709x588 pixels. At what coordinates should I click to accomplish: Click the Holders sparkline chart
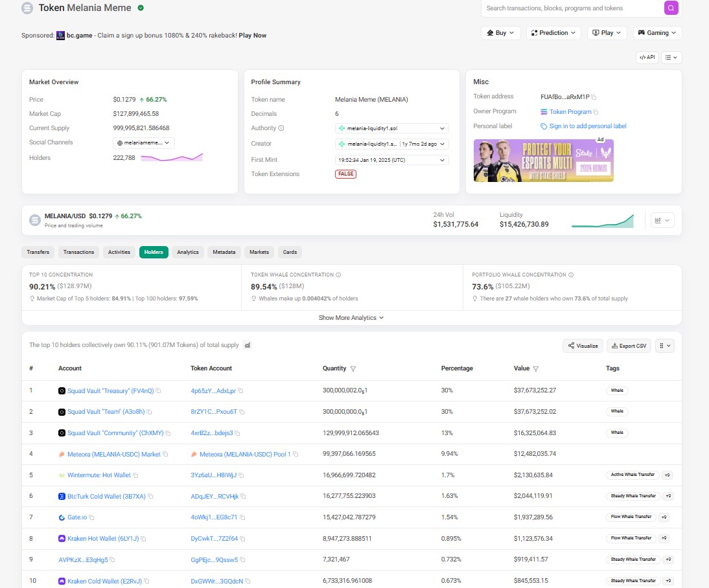tap(172, 157)
